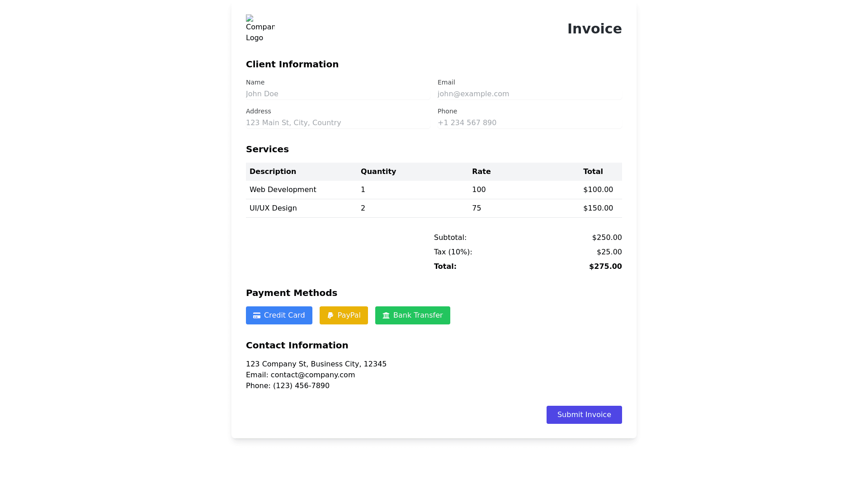Click the $150.00 row total
868x488 pixels.
598,208
